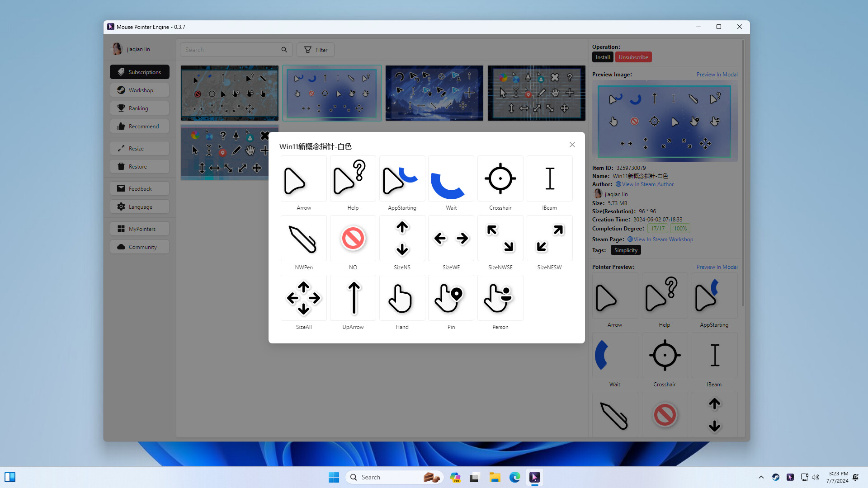Click the NO prohibition cursor icon

[x=353, y=238]
